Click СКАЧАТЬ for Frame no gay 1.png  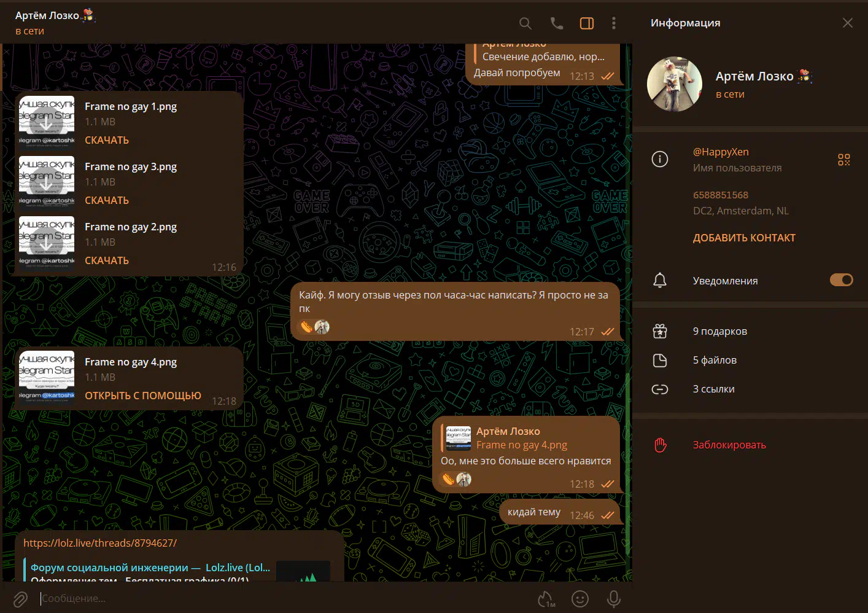107,140
